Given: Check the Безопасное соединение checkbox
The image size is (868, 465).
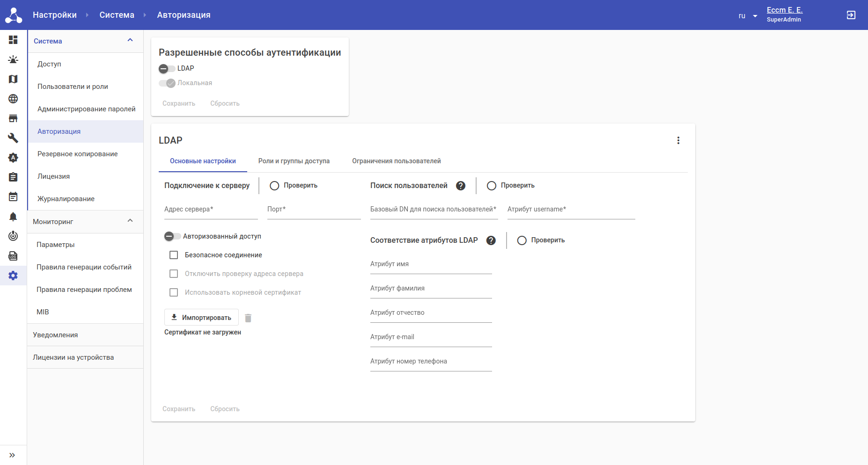Looking at the screenshot, I should click(174, 255).
